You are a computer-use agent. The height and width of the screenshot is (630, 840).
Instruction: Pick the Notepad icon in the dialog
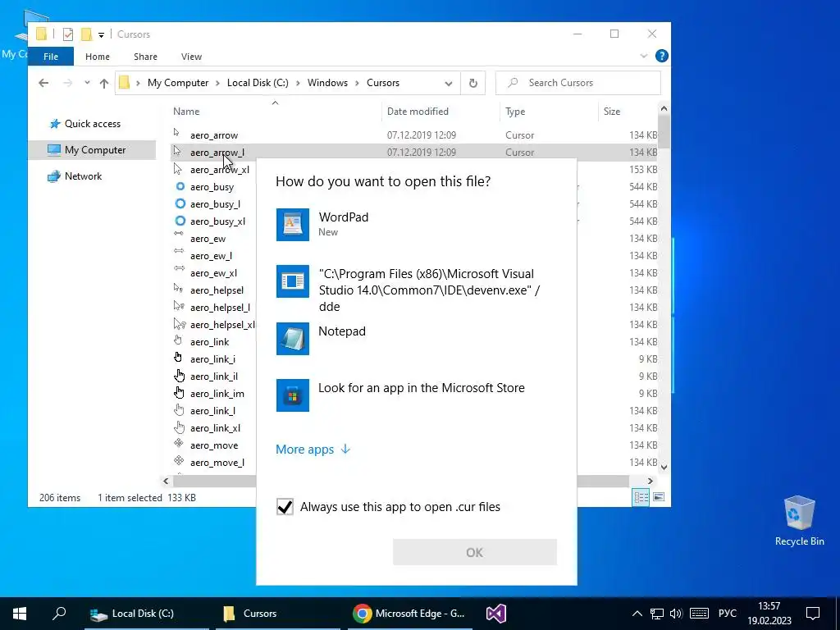click(293, 339)
